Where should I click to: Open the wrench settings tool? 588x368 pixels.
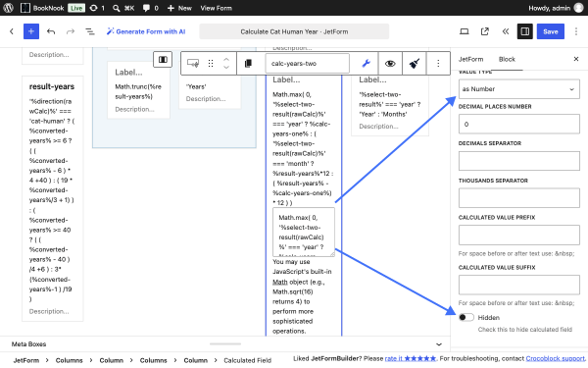(366, 63)
